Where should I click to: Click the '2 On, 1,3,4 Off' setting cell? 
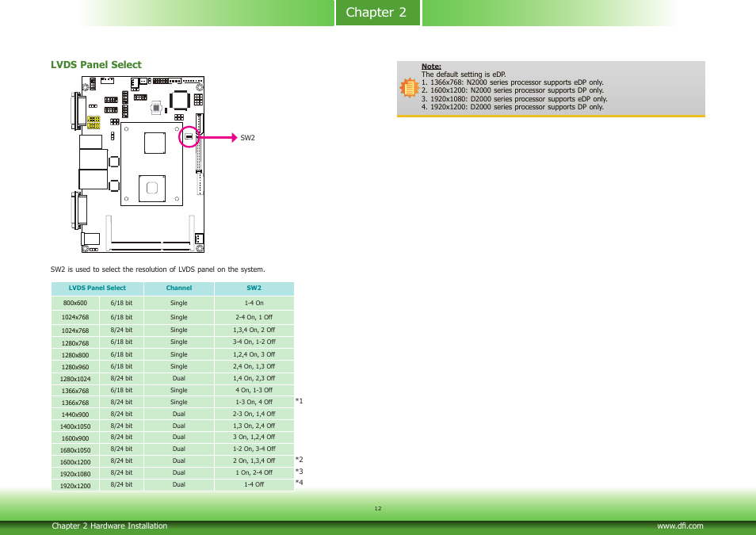click(254, 461)
